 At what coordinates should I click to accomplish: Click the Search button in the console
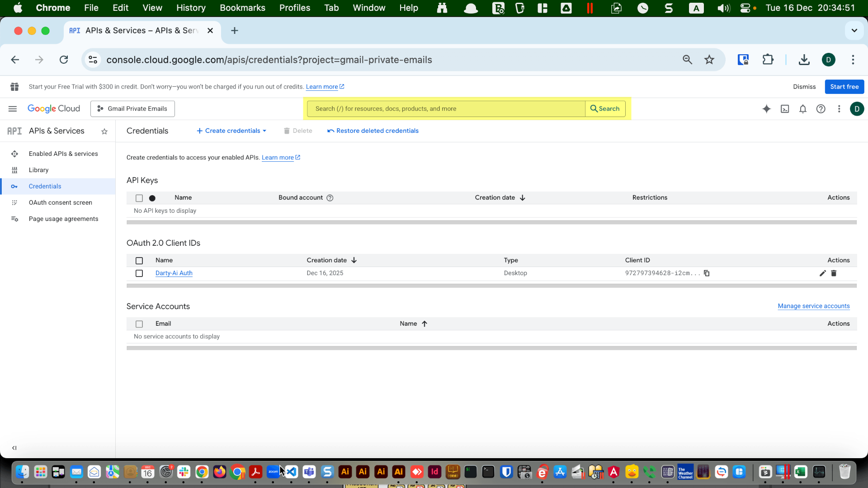pyautogui.click(x=605, y=108)
